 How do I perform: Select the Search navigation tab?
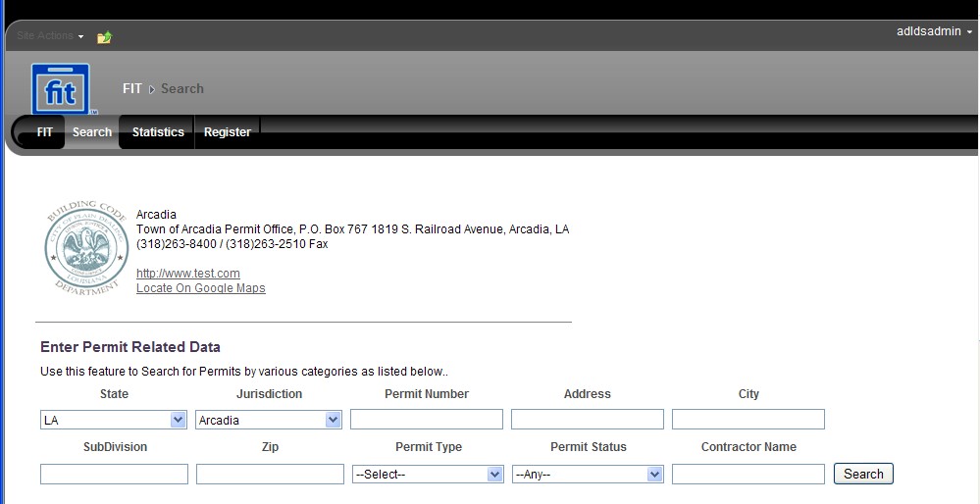click(92, 132)
